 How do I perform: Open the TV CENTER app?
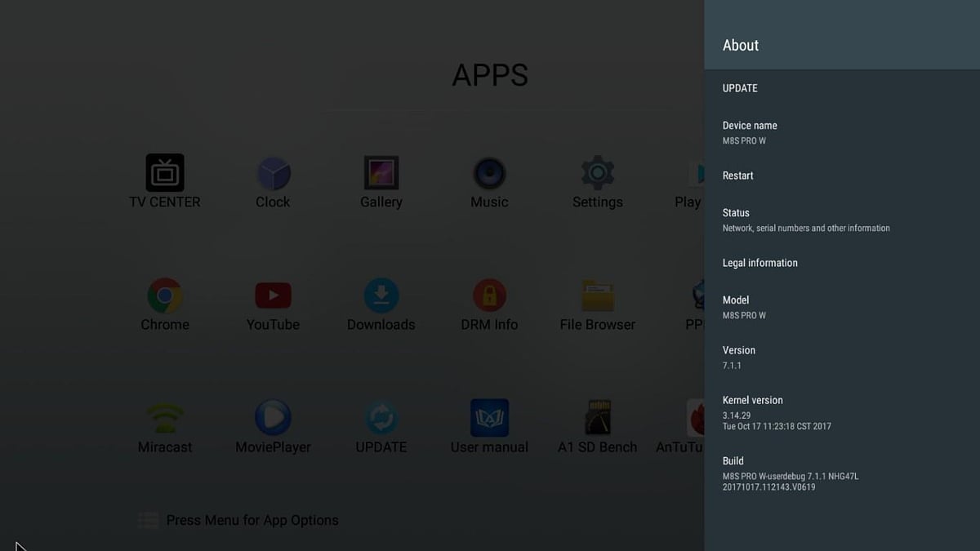click(163, 172)
